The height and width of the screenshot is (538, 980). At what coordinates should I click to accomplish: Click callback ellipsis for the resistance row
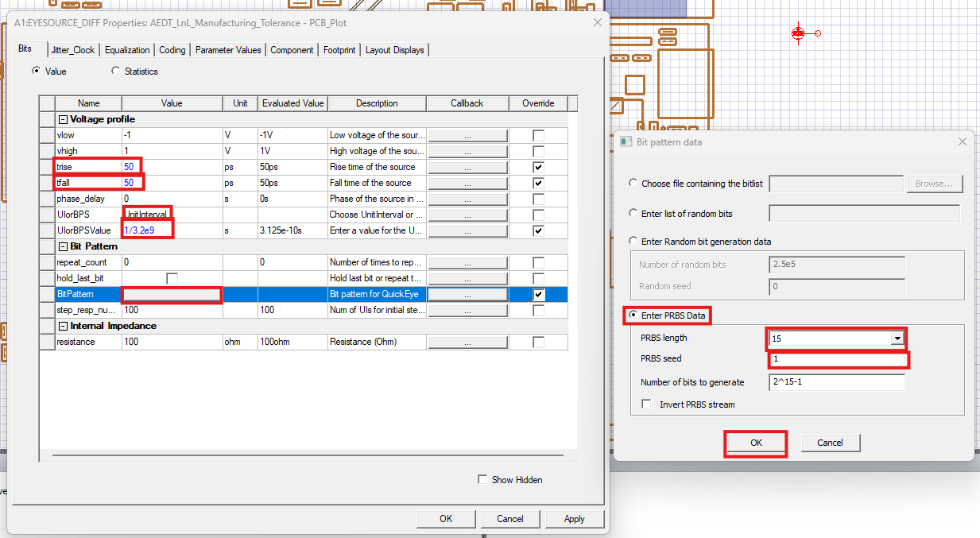pyautogui.click(x=467, y=342)
